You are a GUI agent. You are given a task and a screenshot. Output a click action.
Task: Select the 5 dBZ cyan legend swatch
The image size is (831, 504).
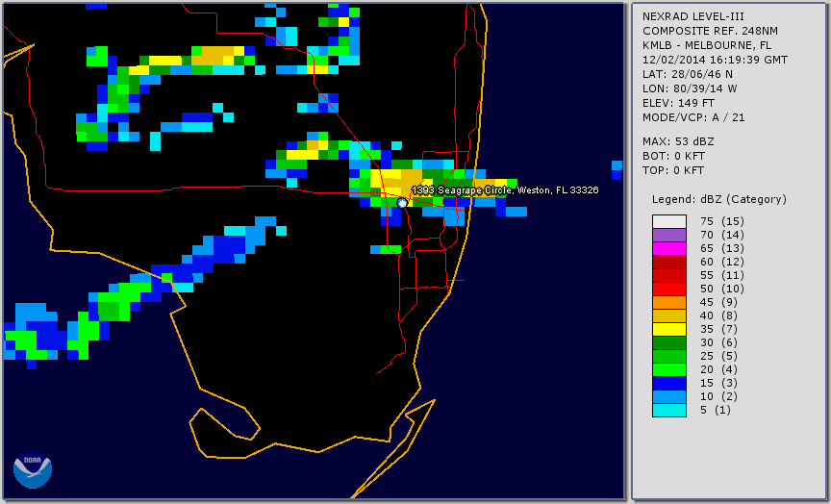[x=669, y=410]
